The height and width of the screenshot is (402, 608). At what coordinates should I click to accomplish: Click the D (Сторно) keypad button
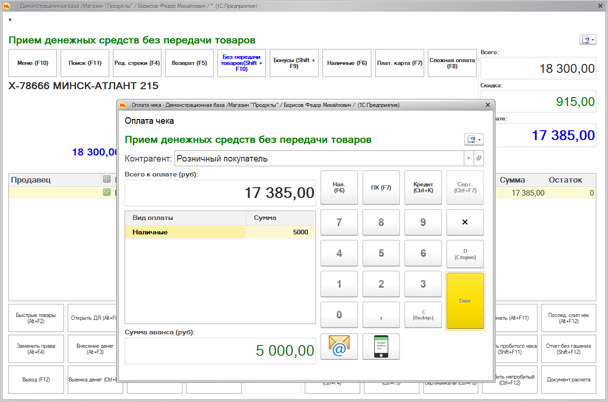pyautogui.click(x=465, y=254)
